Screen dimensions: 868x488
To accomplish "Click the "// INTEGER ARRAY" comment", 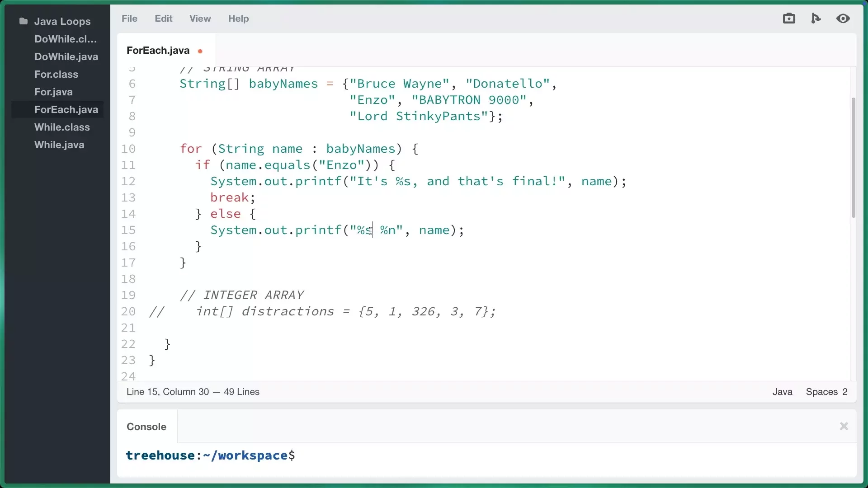I will point(242,295).
